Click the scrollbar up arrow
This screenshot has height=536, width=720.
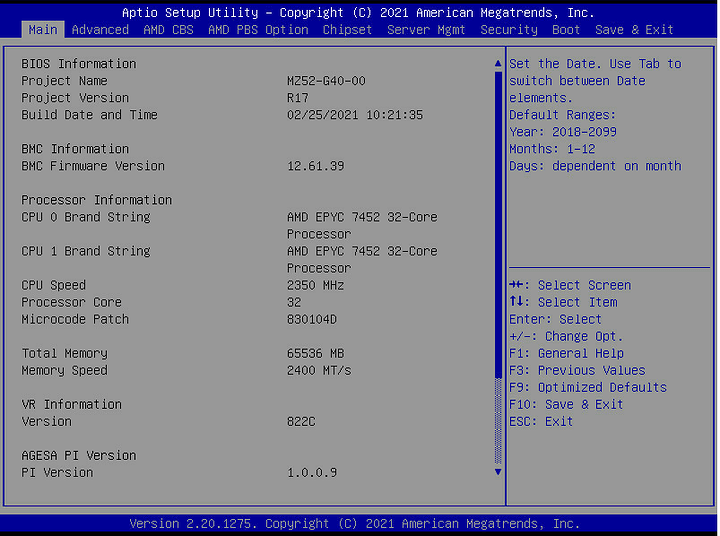point(498,63)
